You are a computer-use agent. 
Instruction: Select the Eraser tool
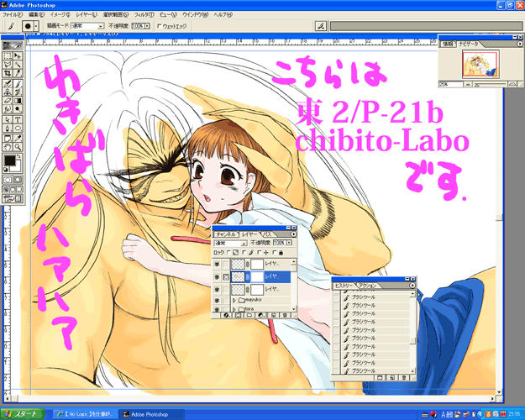click(x=8, y=100)
